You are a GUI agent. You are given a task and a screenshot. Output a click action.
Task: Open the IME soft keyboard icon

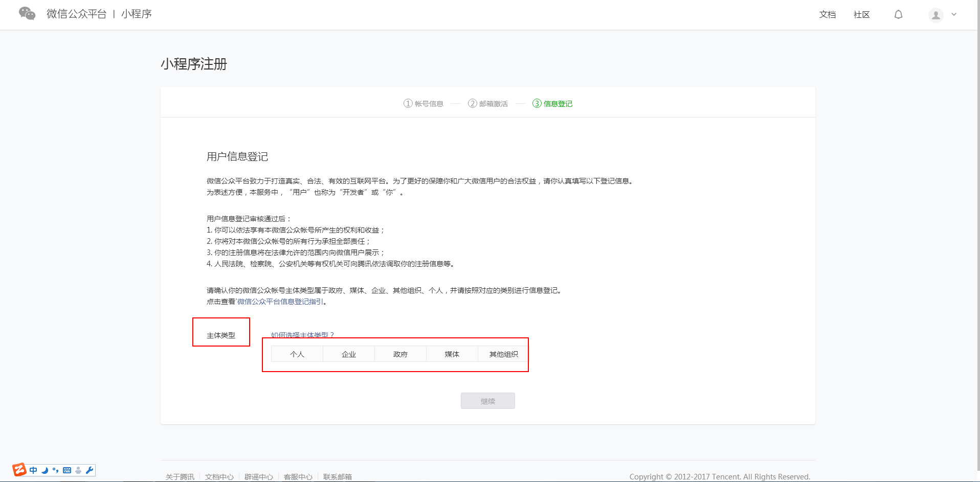pos(66,470)
